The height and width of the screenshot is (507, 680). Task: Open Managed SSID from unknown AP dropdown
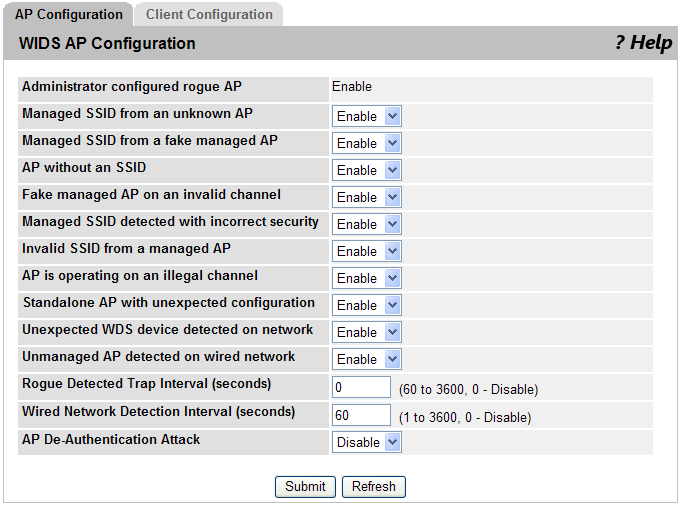366,116
